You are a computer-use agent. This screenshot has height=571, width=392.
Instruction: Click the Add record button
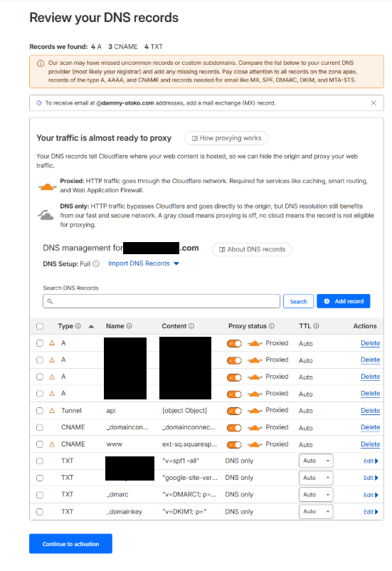[x=344, y=301]
